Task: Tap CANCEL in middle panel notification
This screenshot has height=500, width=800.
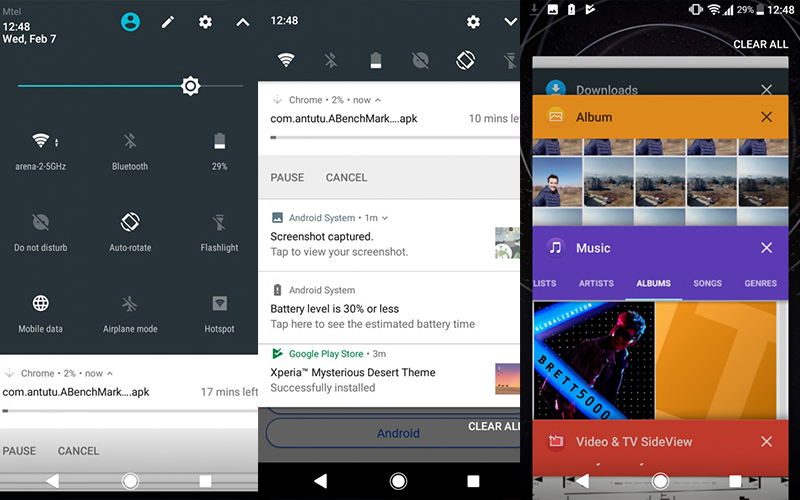Action: pos(346,178)
